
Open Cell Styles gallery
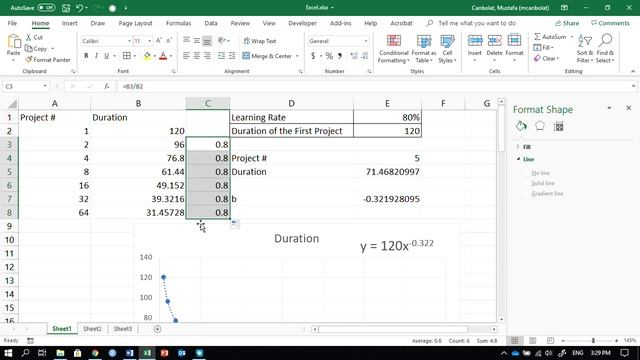[x=447, y=49]
